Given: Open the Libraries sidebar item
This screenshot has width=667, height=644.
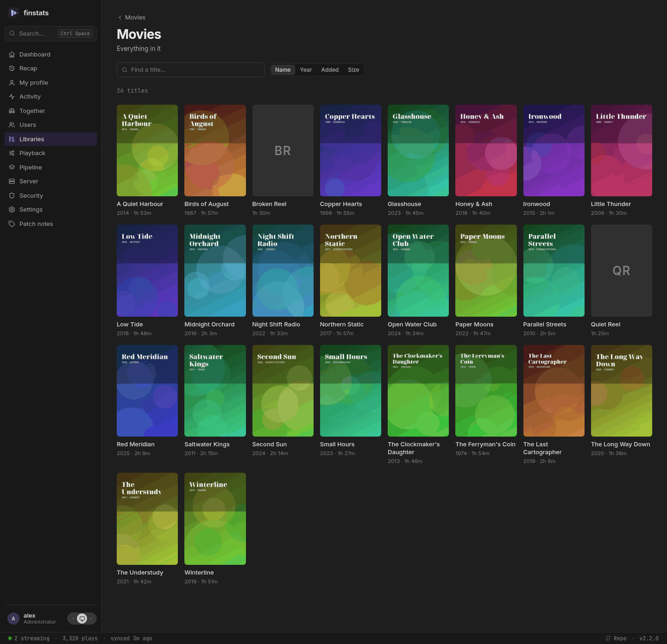Looking at the screenshot, I should point(51,139).
